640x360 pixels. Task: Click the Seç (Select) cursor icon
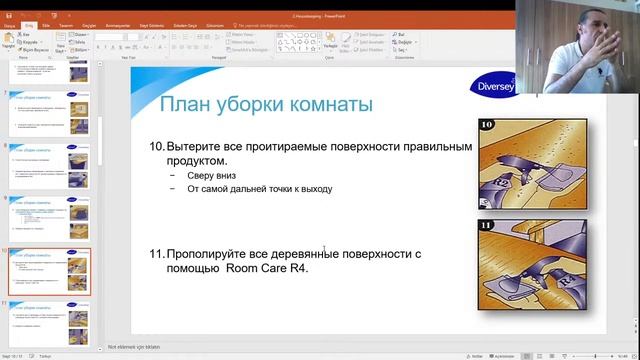pos(395,50)
